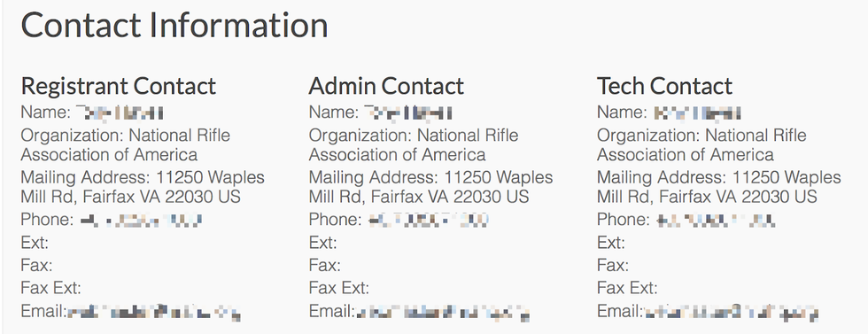Click the Admin Contact organization text
The image size is (868, 334).
(x=414, y=144)
